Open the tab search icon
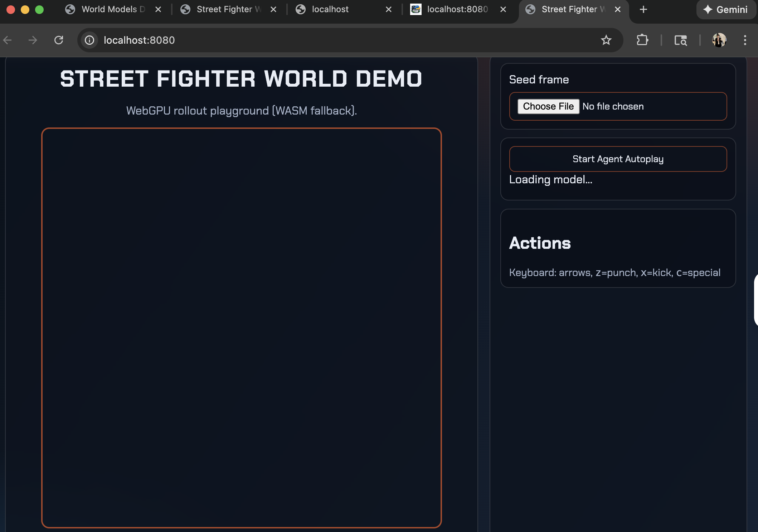 (x=680, y=40)
